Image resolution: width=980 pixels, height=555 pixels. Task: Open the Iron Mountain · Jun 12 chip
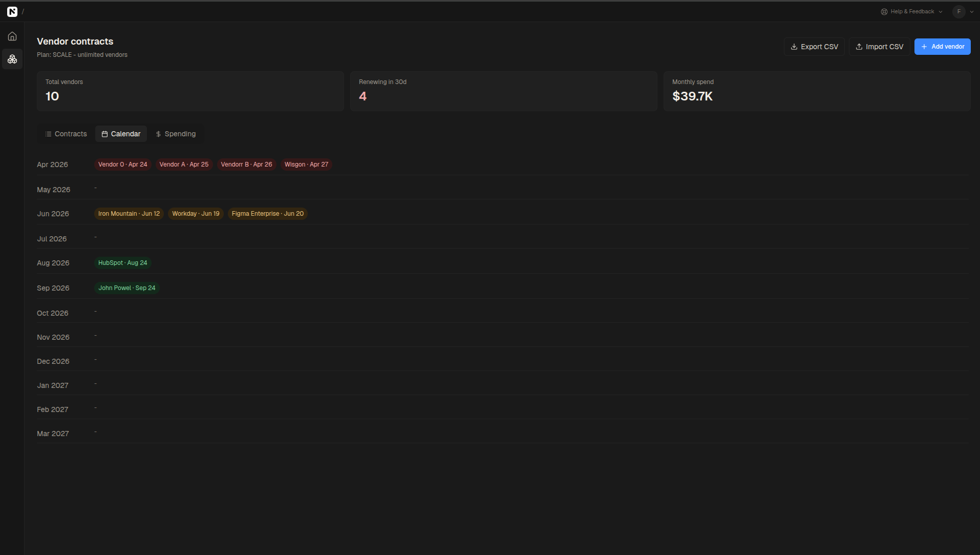(x=129, y=214)
